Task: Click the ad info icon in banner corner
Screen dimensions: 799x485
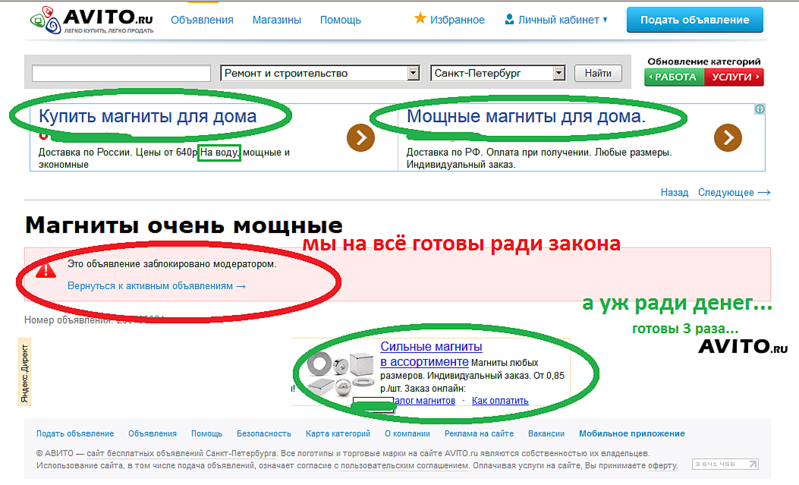Action: coord(760,109)
